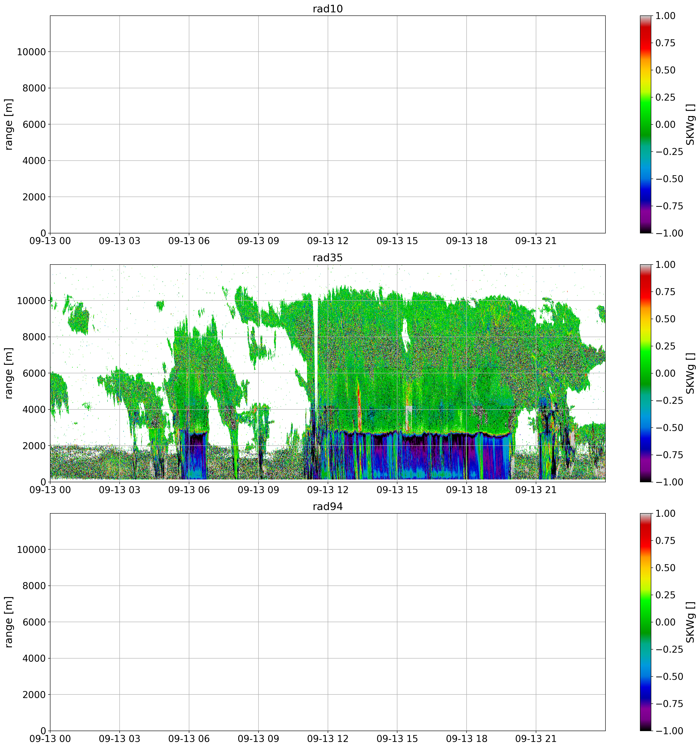Click the 10000 range tick label on rad35

tap(31, 301)
